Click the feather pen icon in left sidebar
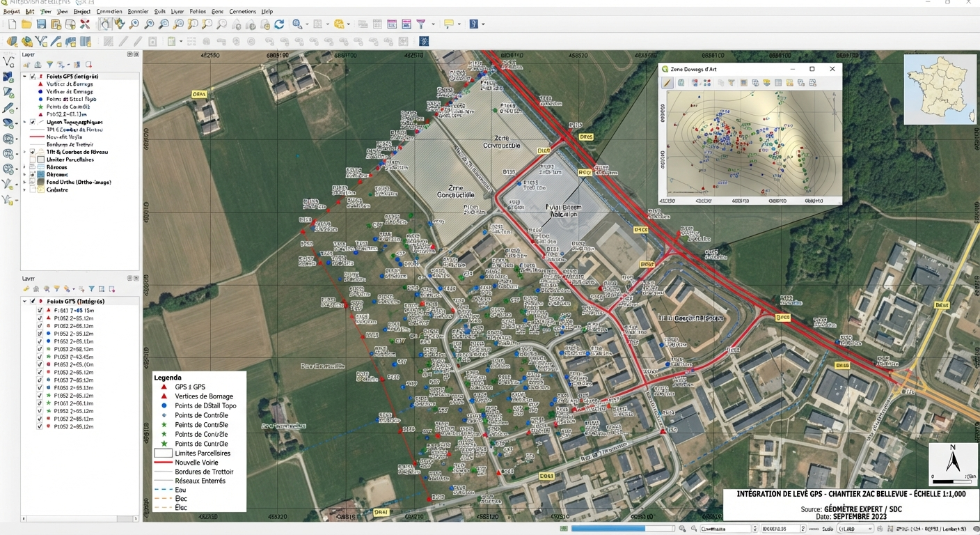The width and height of the screenshot is (980, 535). click(8, 108)
